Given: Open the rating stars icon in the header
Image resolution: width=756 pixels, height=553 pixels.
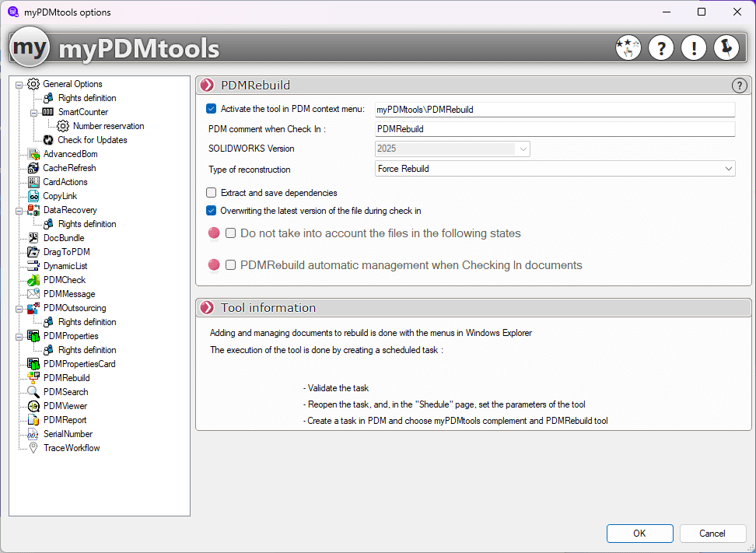Looking at the screenshot, I should (628, 47).
